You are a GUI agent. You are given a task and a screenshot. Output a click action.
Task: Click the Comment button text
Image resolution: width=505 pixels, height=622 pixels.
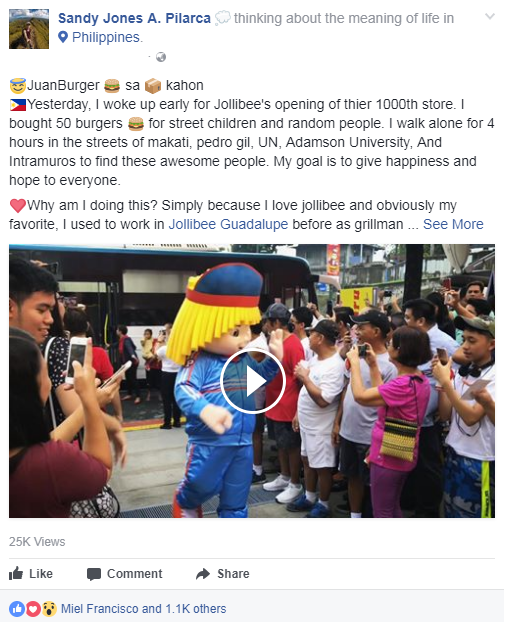point(134,574)
